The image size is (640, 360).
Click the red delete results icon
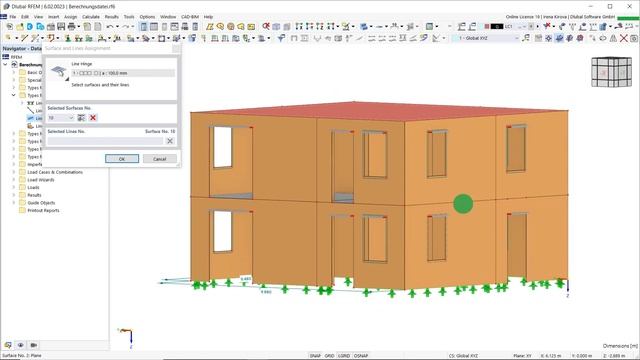tap(266, 27)
